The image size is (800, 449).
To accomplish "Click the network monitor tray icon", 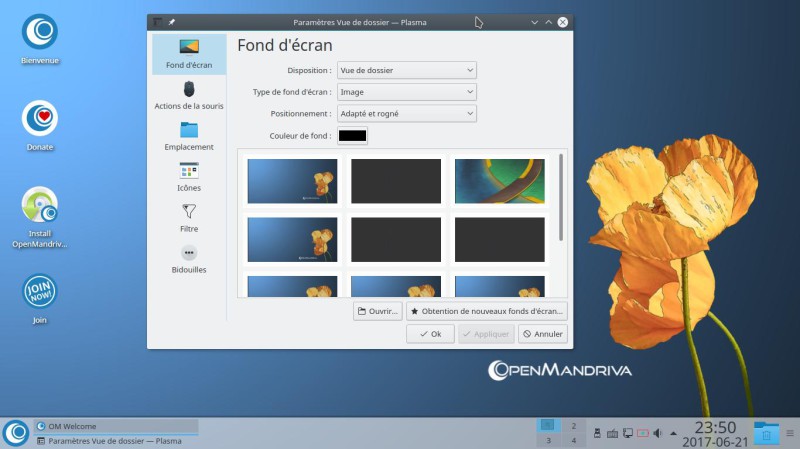I will tap(628, 433).
